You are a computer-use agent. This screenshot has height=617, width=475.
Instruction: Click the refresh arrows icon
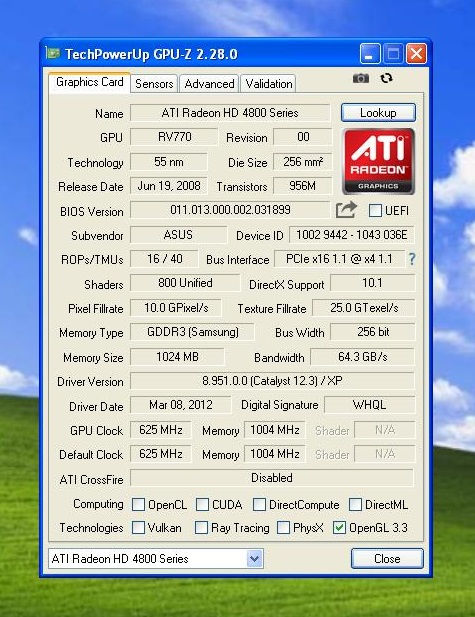pyautogui.click(x=386, y=78)
